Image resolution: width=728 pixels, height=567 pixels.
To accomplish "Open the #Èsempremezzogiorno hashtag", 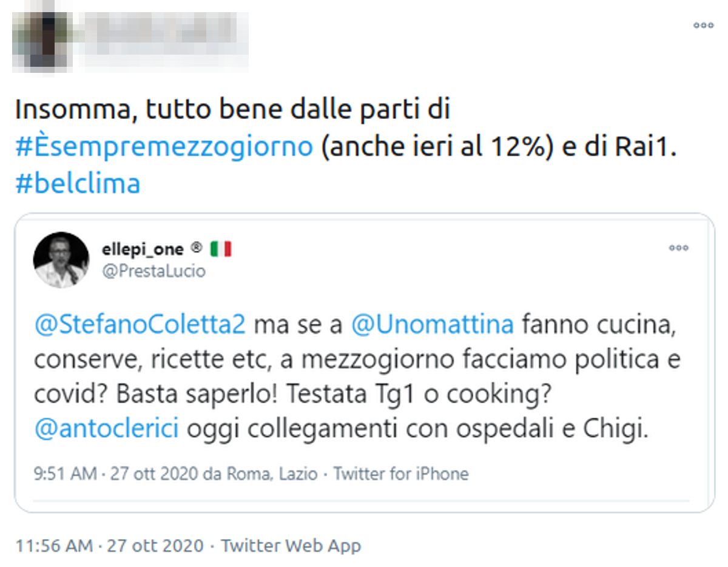I will [x=164, y=146].
